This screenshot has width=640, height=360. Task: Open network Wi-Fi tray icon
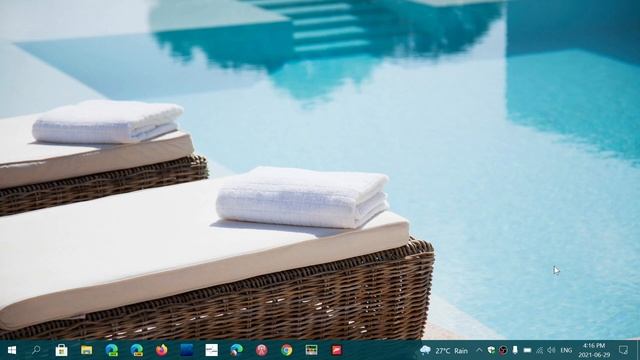(540, 351)
